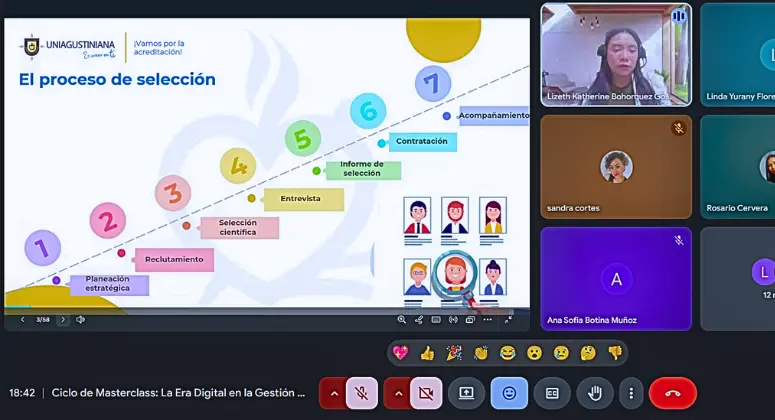This screenshot has height=420, width=775.
Task: Start sharing your screen
Action: click(466, 393)
